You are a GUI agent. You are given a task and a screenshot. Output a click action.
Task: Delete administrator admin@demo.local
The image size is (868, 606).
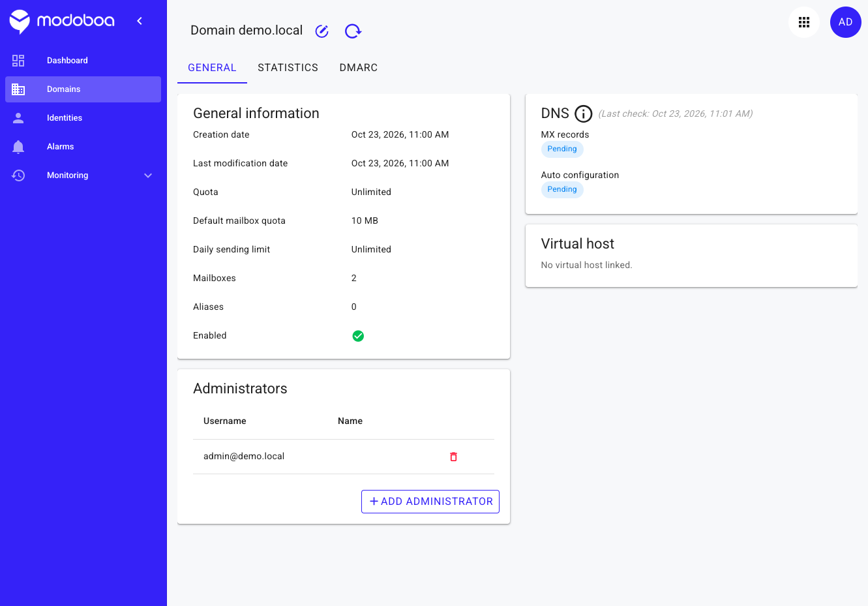pos(453,457)
